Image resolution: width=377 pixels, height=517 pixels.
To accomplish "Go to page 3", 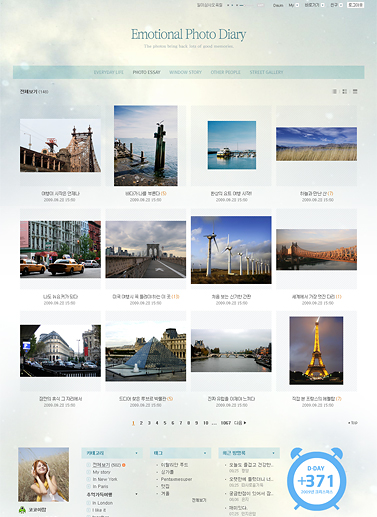I will 149,423.
